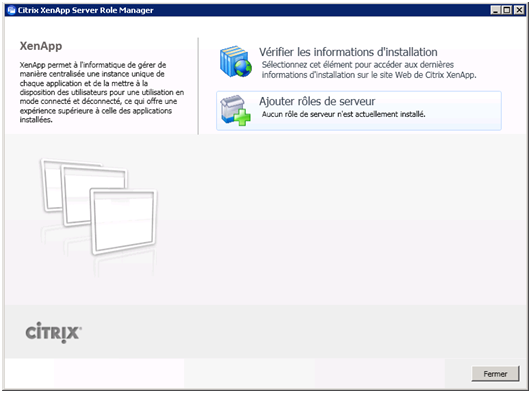Click the title 'Citrix XenApp Server Role Manager'
This screenshot has width=531, height=393.
point(85,10)
